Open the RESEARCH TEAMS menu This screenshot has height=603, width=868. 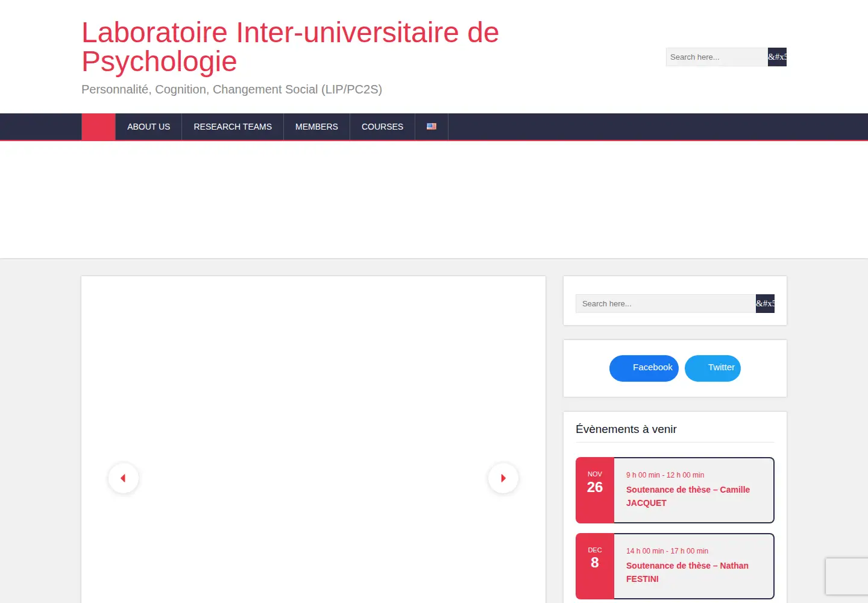pyautogui.click(x=233, y=127)
